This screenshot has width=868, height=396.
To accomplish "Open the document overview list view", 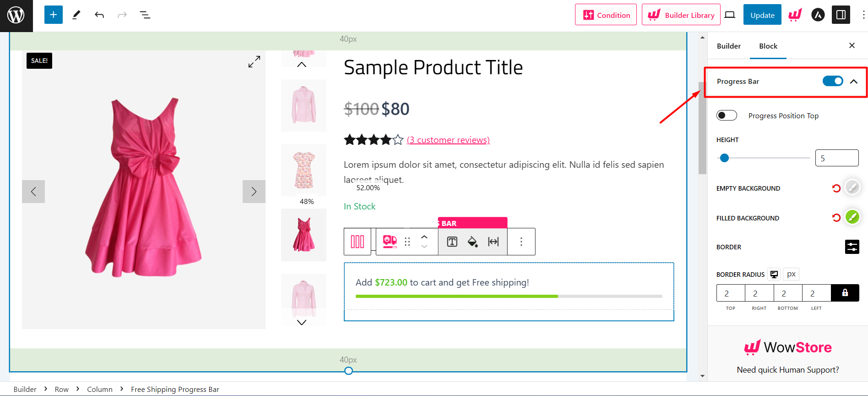I will pyautogui.click(x=145, y=15).
